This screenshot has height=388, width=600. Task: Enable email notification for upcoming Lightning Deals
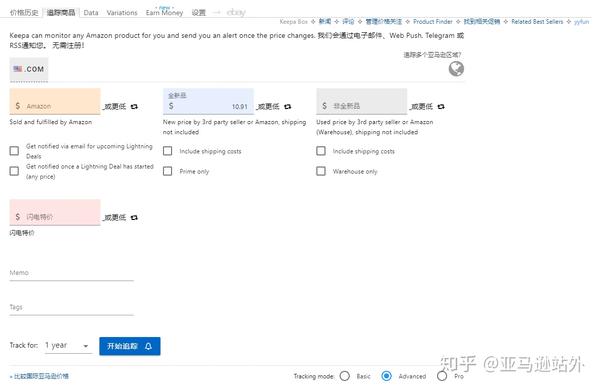(x=14, y=151)
